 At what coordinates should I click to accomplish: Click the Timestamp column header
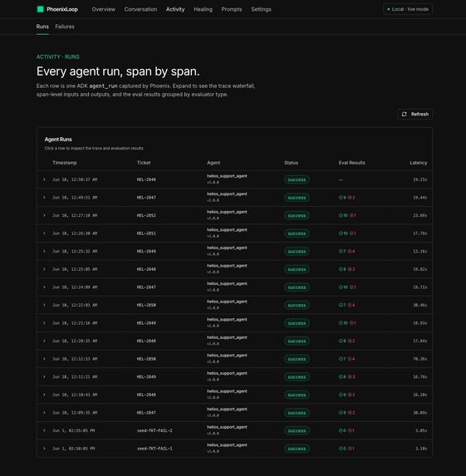(x=65, y=163)
